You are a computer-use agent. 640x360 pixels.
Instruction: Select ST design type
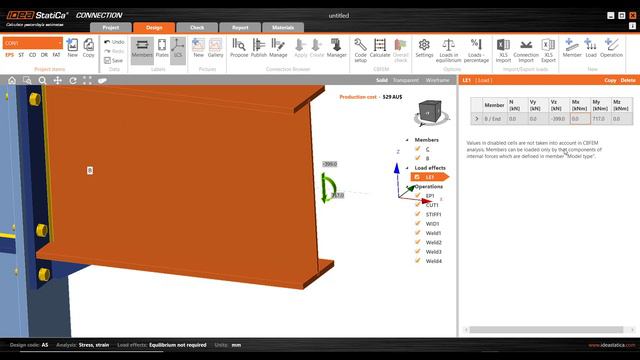pyautogui.click(x=21, y=55)
